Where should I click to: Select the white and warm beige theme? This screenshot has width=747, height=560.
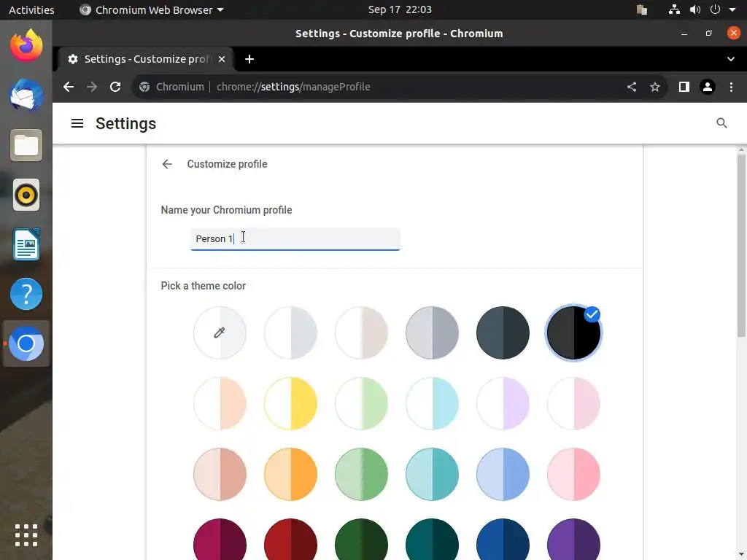tap(361, 332)
